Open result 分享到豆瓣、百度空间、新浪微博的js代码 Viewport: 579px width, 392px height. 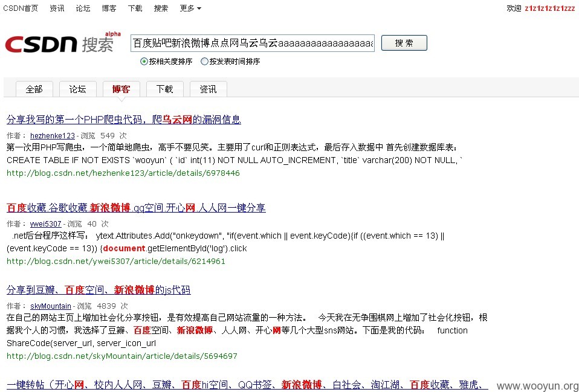click(99, 290)
